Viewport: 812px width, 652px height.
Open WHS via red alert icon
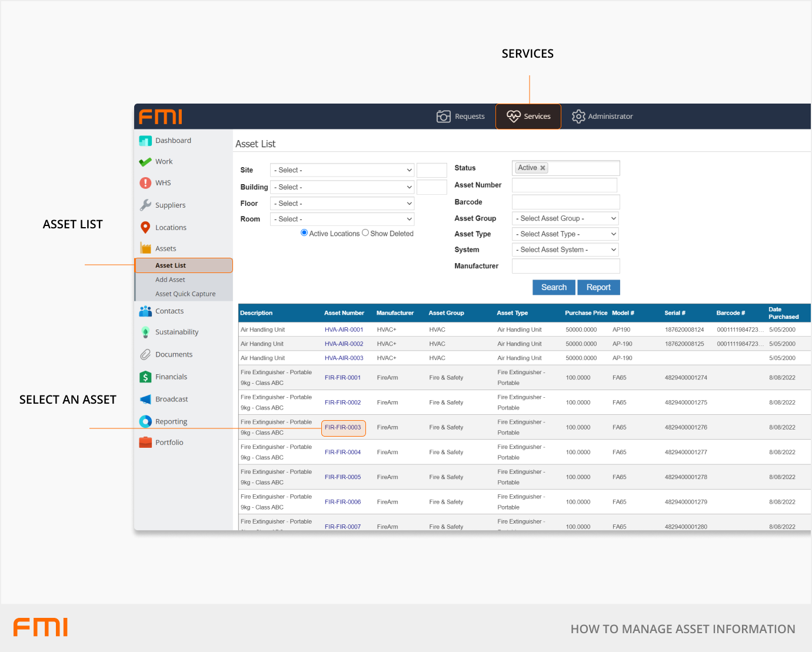pyautogui.click(x=145, y=183)
